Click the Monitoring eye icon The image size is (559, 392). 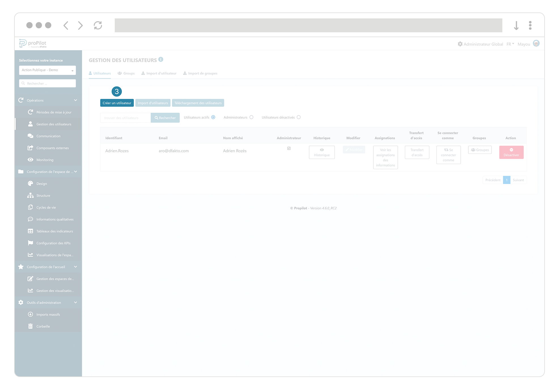pos(30,159)
